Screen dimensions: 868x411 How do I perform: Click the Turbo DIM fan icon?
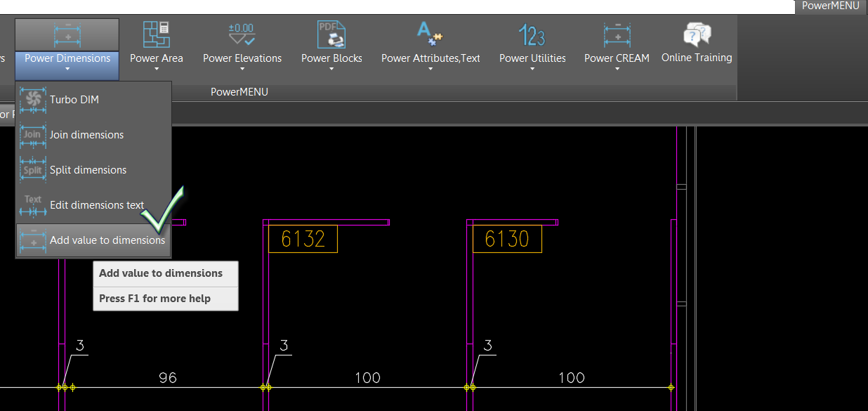33,100
